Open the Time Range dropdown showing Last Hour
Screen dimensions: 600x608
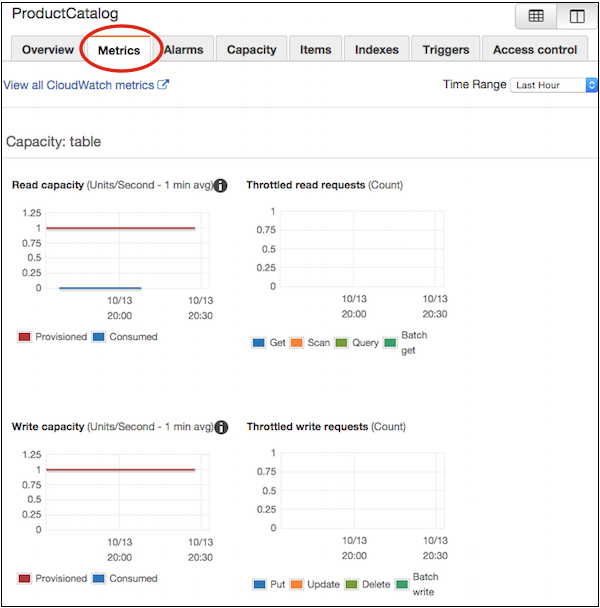(x=553, y=85)
